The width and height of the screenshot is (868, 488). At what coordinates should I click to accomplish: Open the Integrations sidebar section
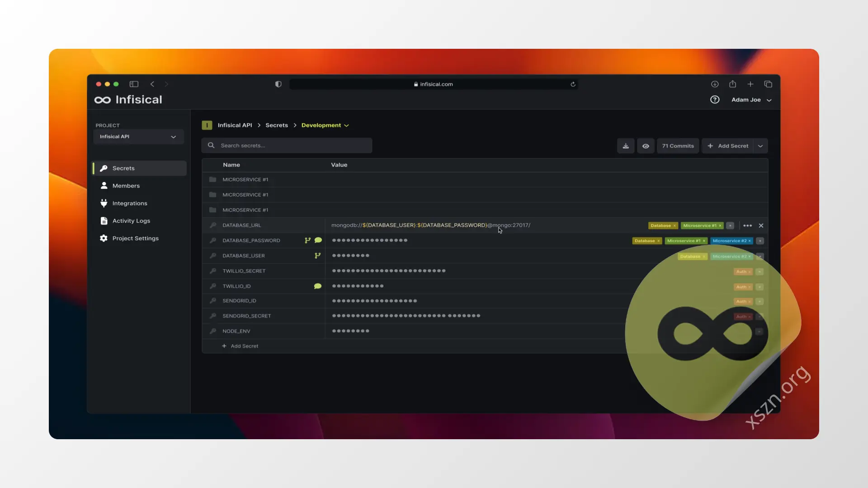130,203
